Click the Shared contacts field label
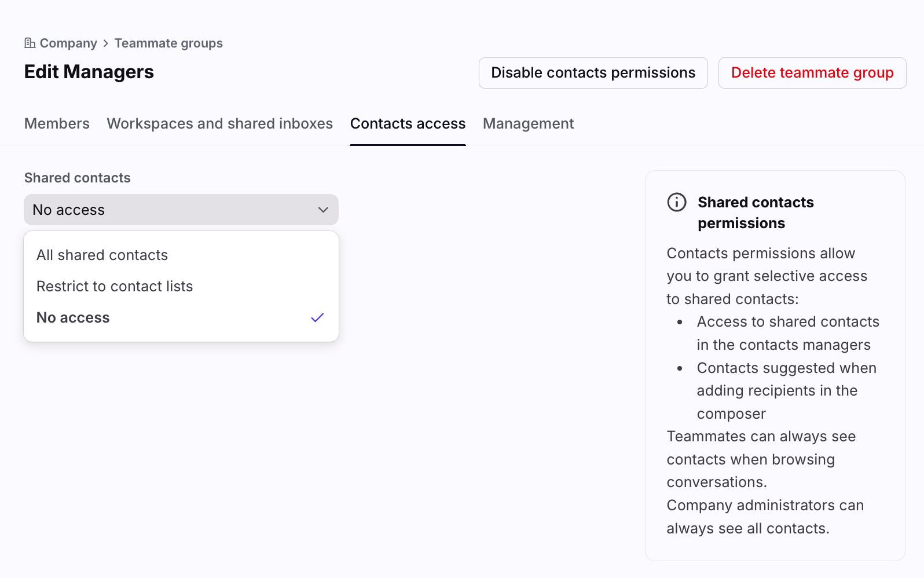This screenshot has width=924, height=578. tap(78, 178)
